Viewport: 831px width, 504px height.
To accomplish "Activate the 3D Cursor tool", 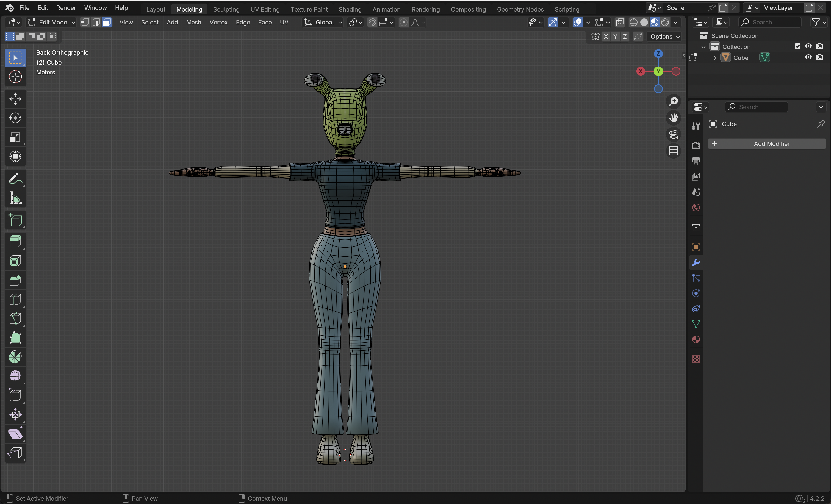I will 15,77.
